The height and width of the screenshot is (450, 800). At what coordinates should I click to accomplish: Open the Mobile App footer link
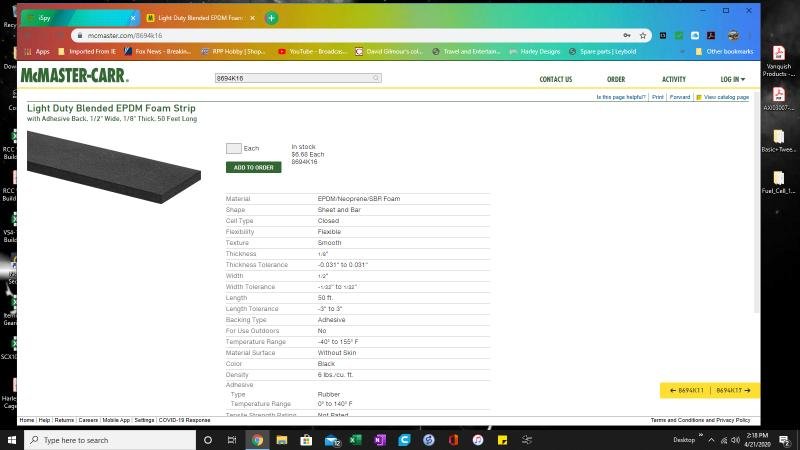[116, 420]
